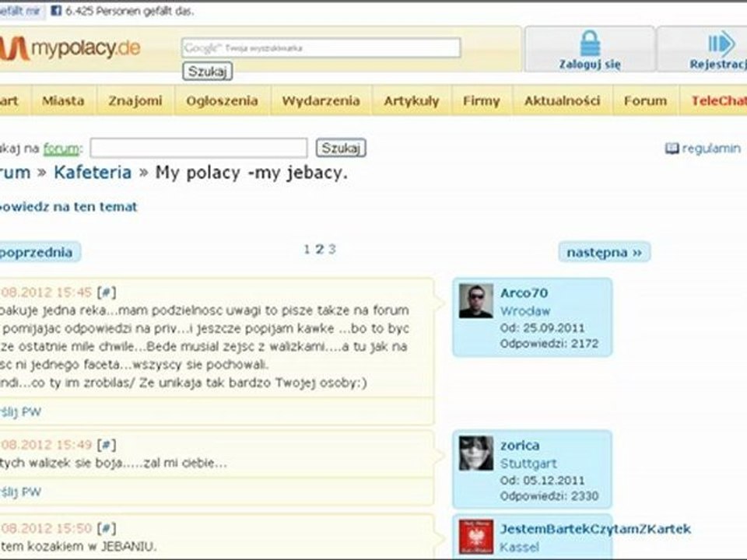Click the green forum link

pyautogui.click(x=61, y=149)
